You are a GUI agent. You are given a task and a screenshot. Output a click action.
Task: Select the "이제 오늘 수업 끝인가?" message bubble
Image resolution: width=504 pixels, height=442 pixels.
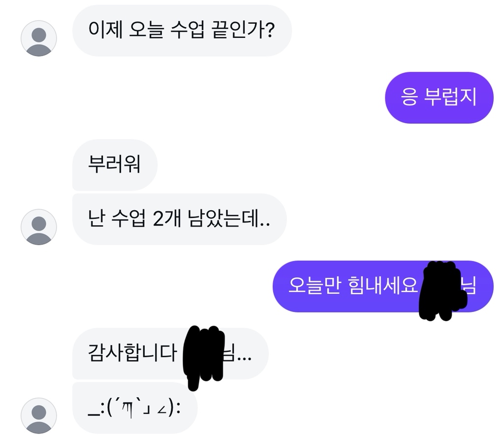[182, 31]
